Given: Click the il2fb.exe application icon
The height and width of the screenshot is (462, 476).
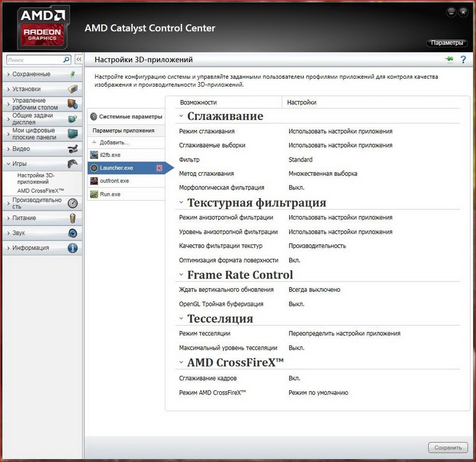Looking at the screenshot, I should pyautogui.click(x=94, y=155).
